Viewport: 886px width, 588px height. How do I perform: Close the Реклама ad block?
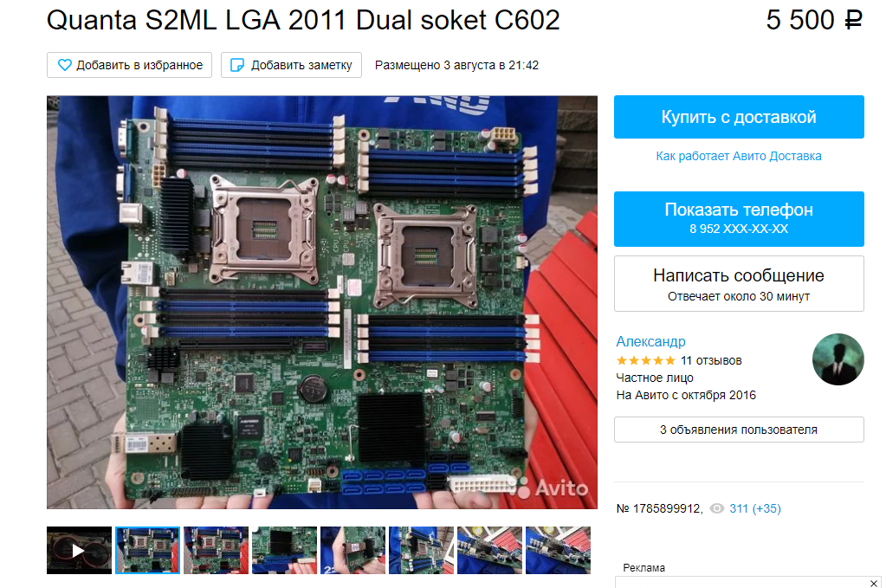pyautogui.click(x=873, y=583)
